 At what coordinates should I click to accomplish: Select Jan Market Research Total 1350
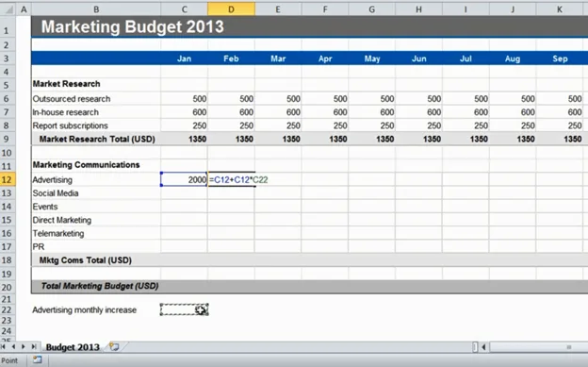[x=184, y=140]
